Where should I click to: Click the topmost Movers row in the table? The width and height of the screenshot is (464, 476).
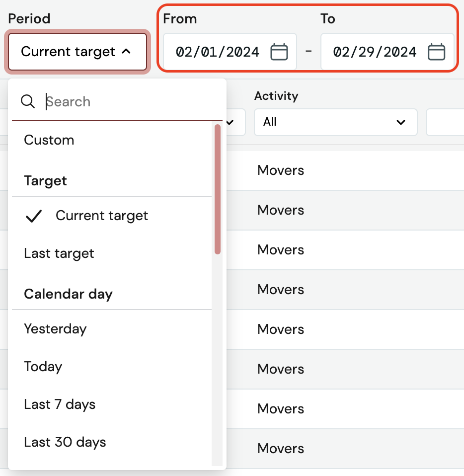coord(281,170)
